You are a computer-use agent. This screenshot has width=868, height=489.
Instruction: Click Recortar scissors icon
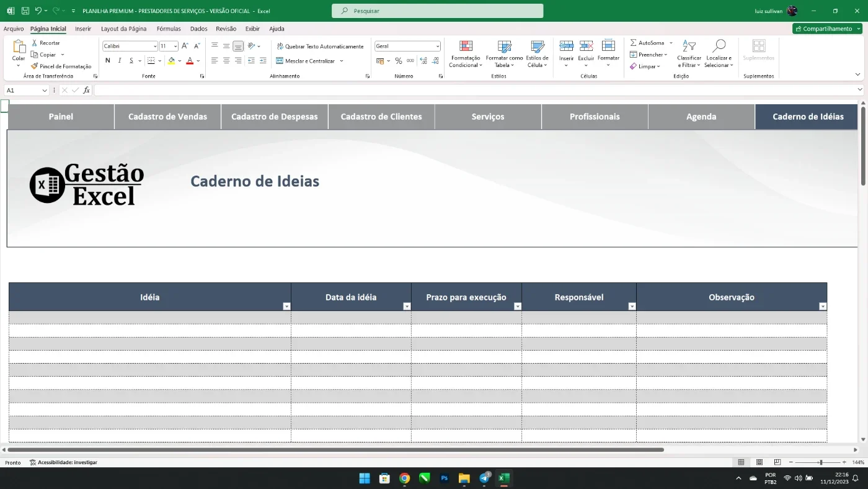point(35,43)
